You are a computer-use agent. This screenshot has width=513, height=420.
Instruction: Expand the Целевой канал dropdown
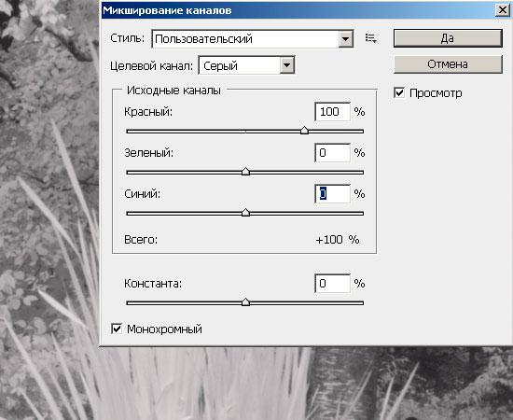pos(246,65)
